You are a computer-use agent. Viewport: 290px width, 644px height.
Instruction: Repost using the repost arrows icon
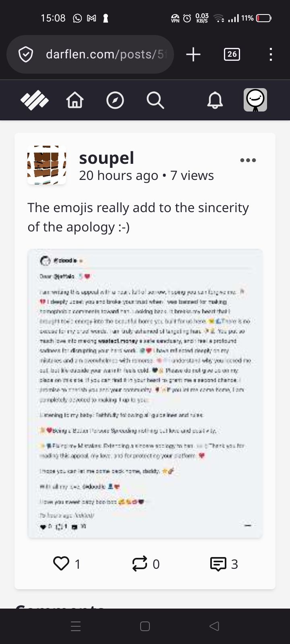point(140,563)
